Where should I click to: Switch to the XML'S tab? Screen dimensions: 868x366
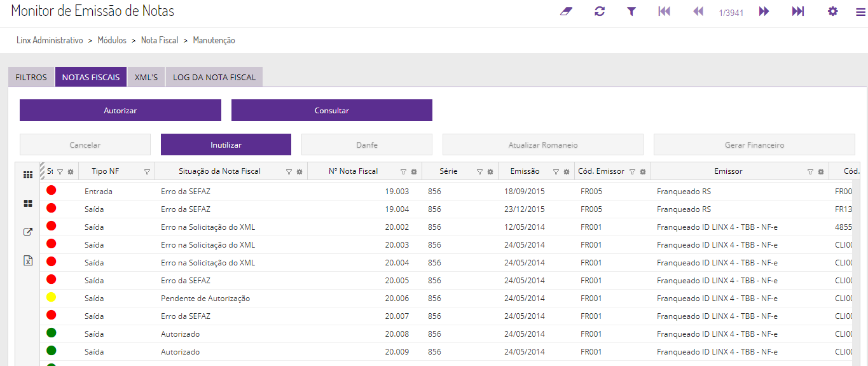coord(146,78)
